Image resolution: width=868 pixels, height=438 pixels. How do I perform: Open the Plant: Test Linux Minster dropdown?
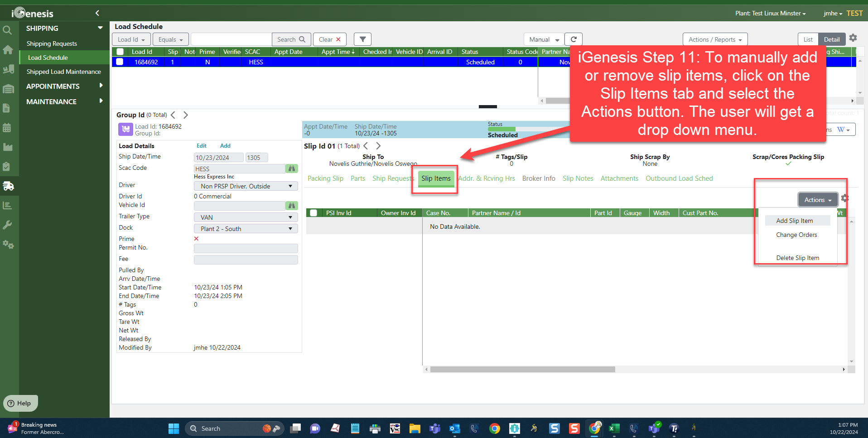(x=770, y=13)
